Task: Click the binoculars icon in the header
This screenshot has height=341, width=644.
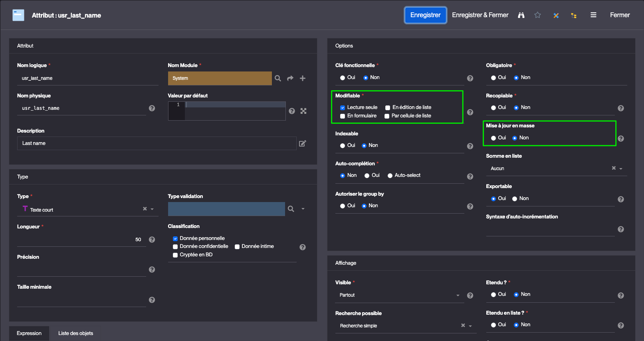Action: pos(521,15)
